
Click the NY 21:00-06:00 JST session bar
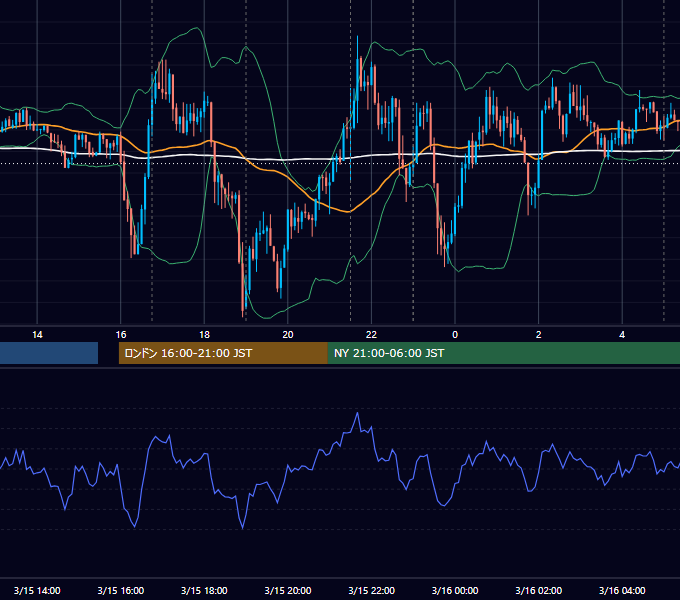point(503,353)
